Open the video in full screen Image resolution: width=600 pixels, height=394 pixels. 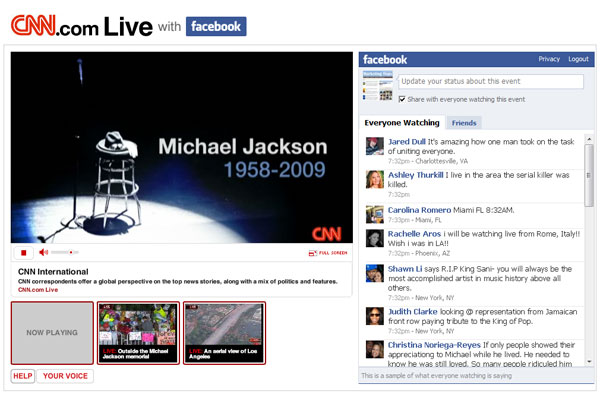[328, 253]
